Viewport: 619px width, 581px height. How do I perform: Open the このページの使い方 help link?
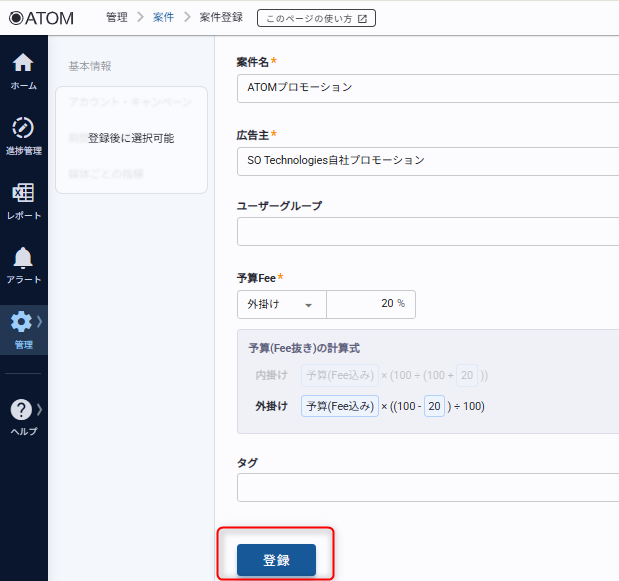316,18
